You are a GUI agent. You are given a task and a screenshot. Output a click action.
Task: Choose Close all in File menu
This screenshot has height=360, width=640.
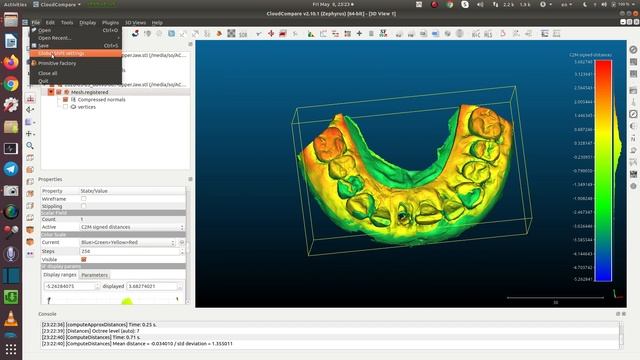75,73
